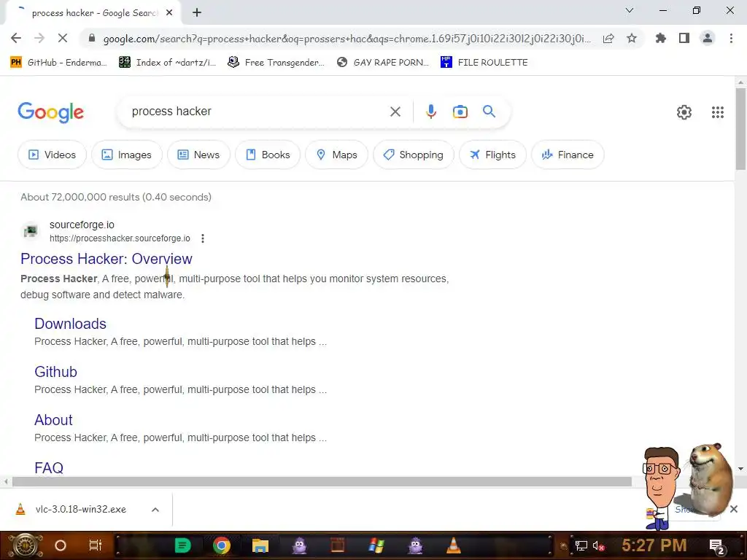Toggle Chrome side panel
Viewport: 747px width, 560px height.
(684, 38)
